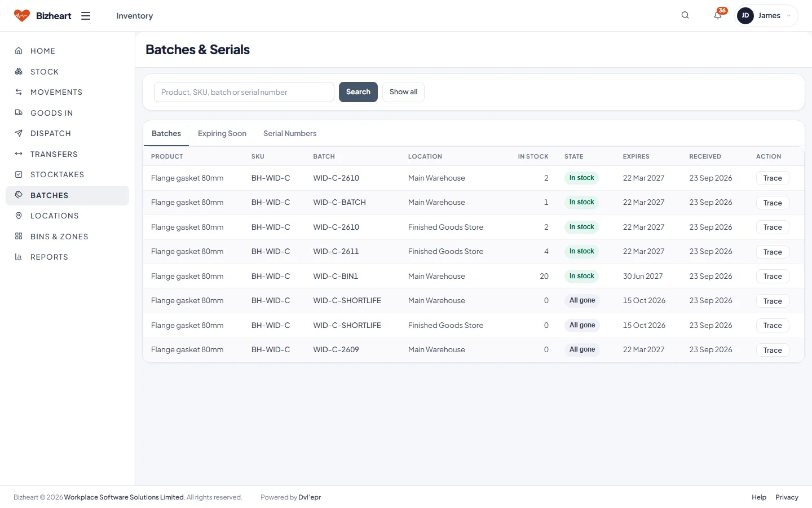Click the All gone badge for WID-C-2609

582,349
